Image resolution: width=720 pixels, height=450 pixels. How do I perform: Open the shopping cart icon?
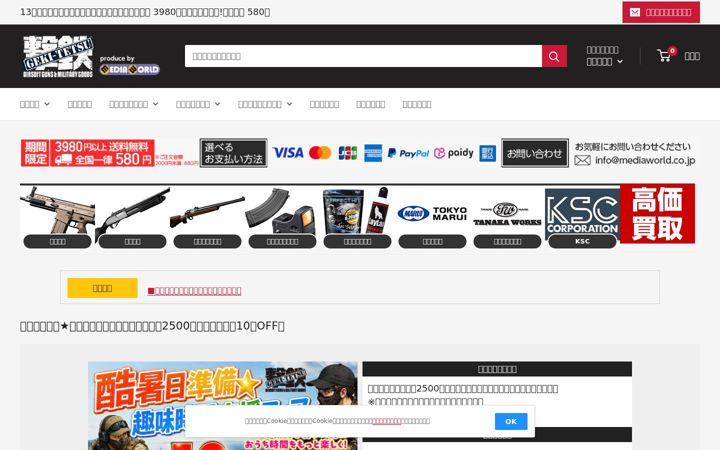[664, 56]
